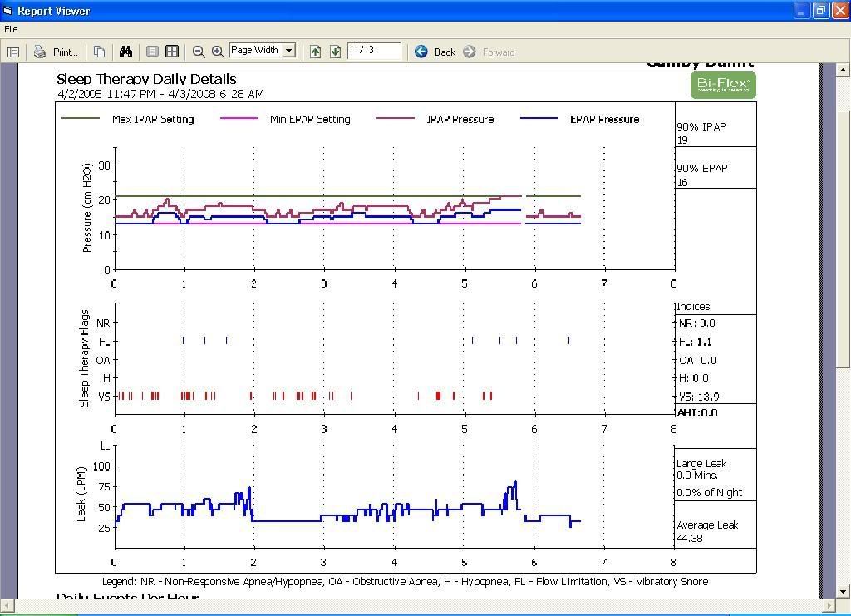Click the FL: 1.1 index value
The height and width of the screenshot is (616, 851).
[696, 342]
